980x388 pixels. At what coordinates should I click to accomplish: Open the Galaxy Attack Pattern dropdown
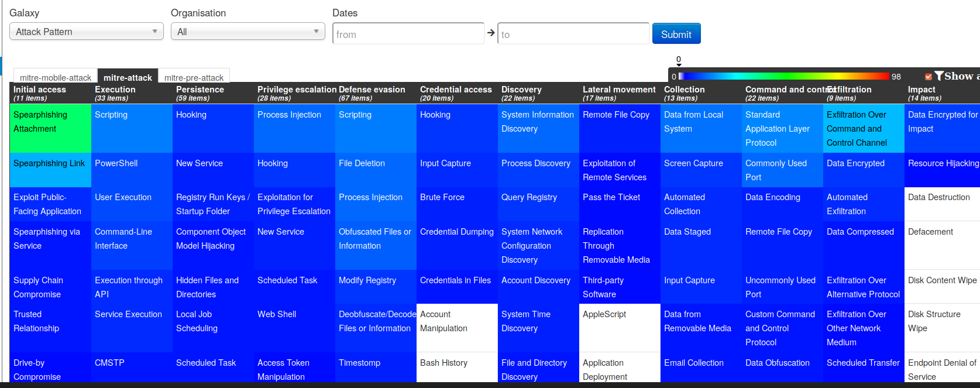pos(86,32)
